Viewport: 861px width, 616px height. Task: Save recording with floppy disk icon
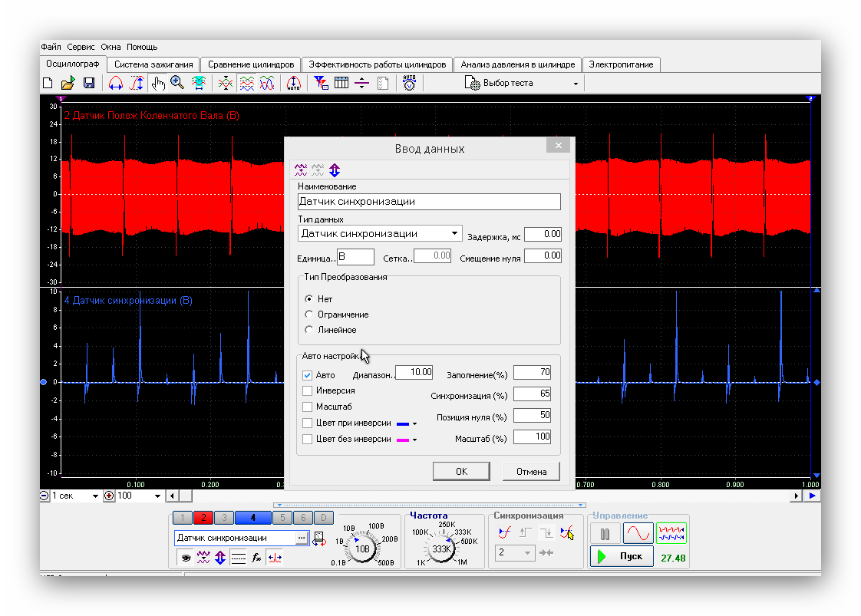pyautogui.click(x=88, y=83)
